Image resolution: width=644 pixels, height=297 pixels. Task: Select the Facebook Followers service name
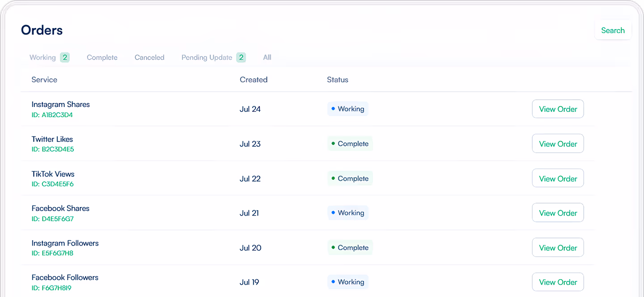65,277
